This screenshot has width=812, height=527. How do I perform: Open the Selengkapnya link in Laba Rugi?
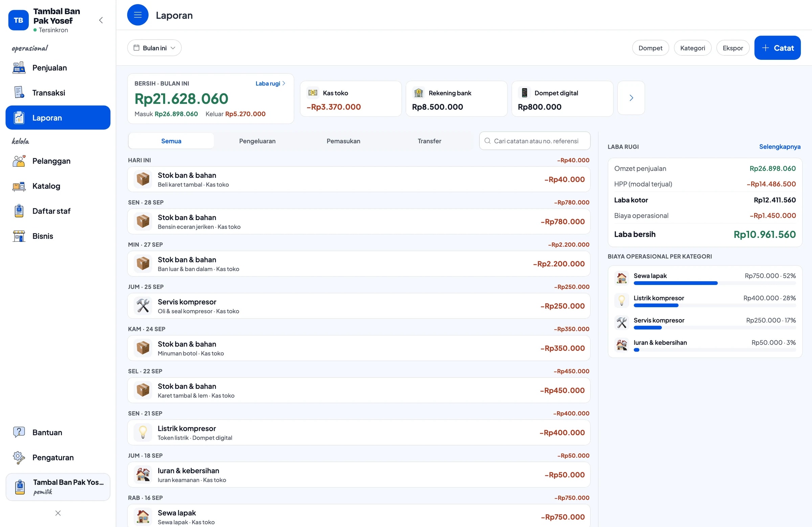(x=779, y=147)
